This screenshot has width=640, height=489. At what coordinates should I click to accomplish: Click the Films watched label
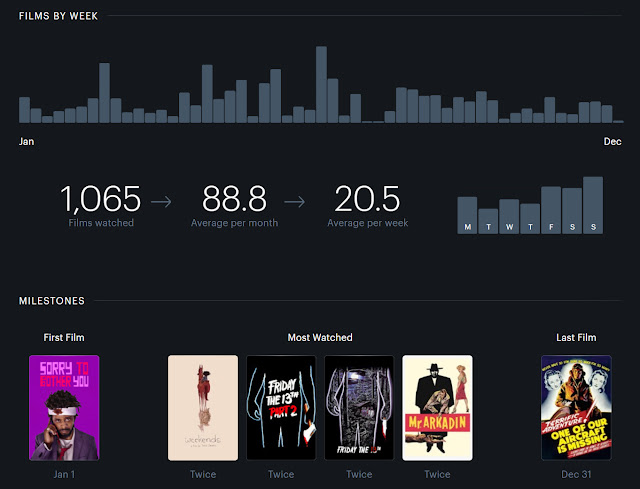click(101, 223)
